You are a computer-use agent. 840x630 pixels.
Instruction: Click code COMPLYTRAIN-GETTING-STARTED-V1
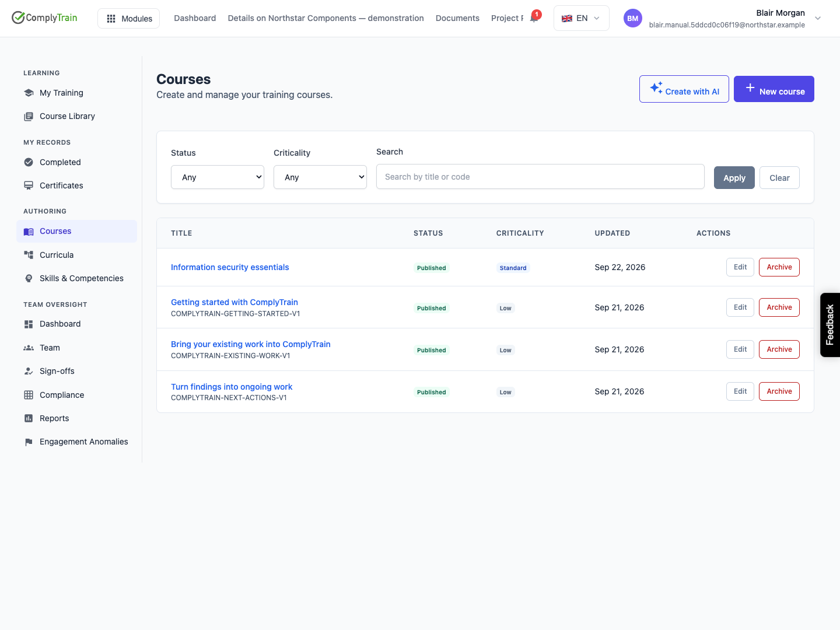tap(236, 314)
